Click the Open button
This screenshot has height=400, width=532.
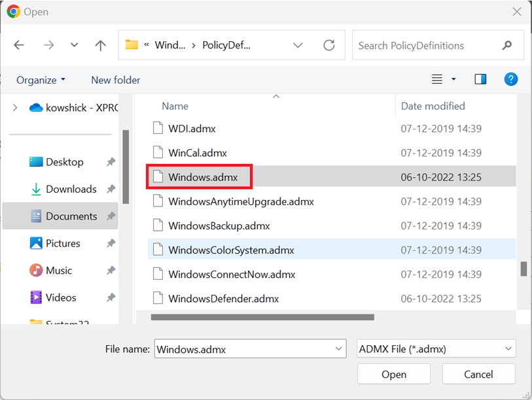[x=393, y=375]
